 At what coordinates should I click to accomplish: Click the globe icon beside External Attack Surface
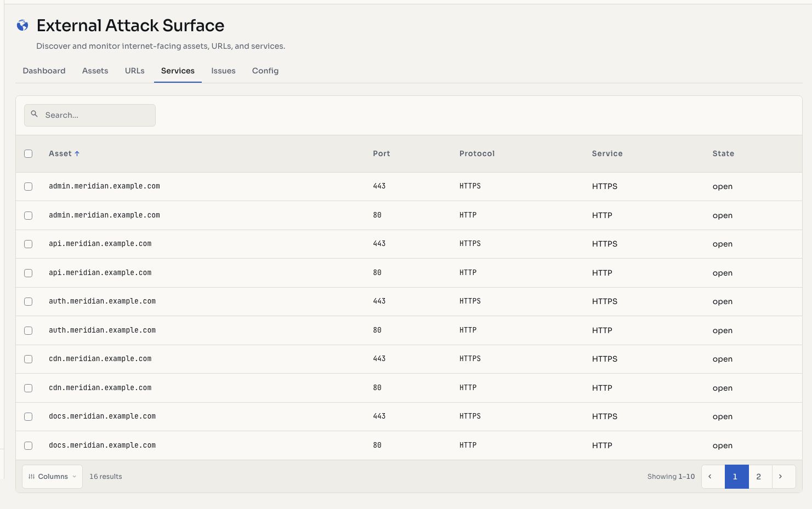(22, 25)
